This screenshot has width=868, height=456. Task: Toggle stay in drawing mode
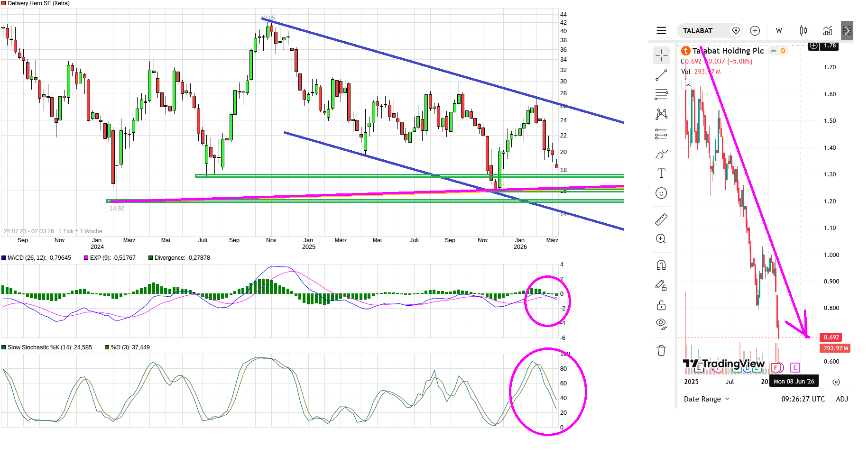point(661,285)
